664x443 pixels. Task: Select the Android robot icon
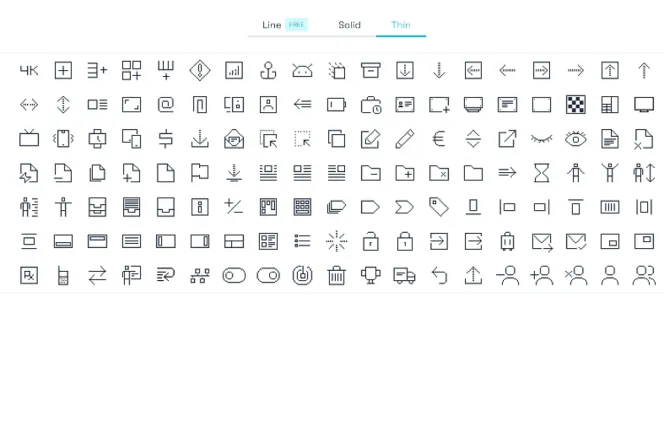pos(302,70)
